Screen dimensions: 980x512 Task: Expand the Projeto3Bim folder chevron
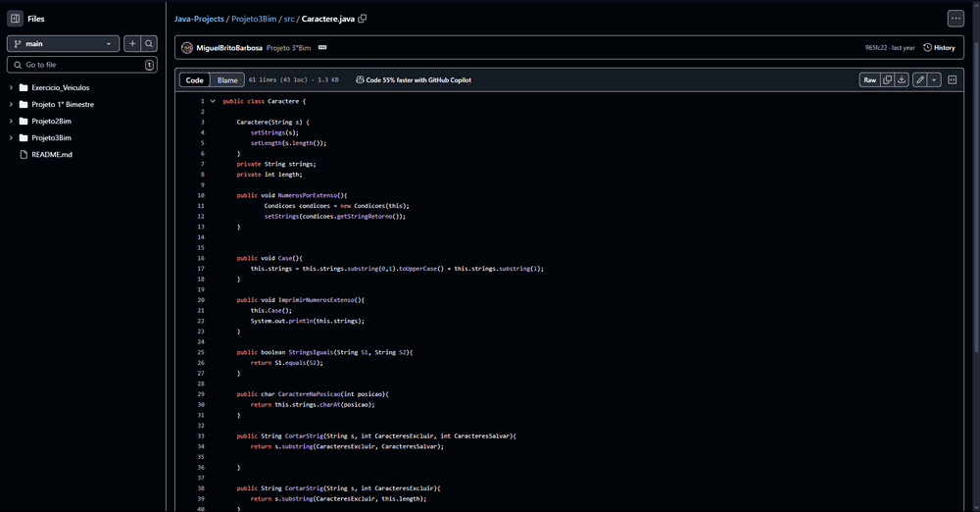11,137
